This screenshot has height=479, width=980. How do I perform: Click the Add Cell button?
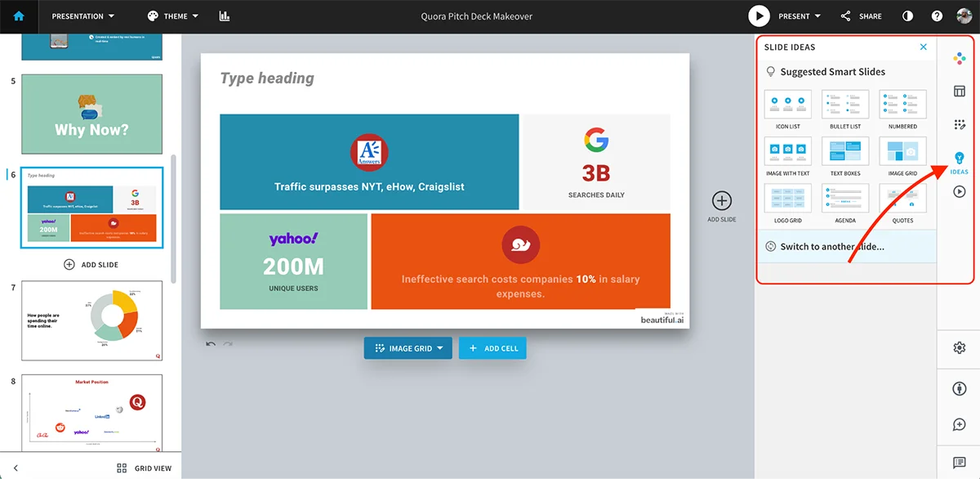pyautogui.click(x=492, y=348)
